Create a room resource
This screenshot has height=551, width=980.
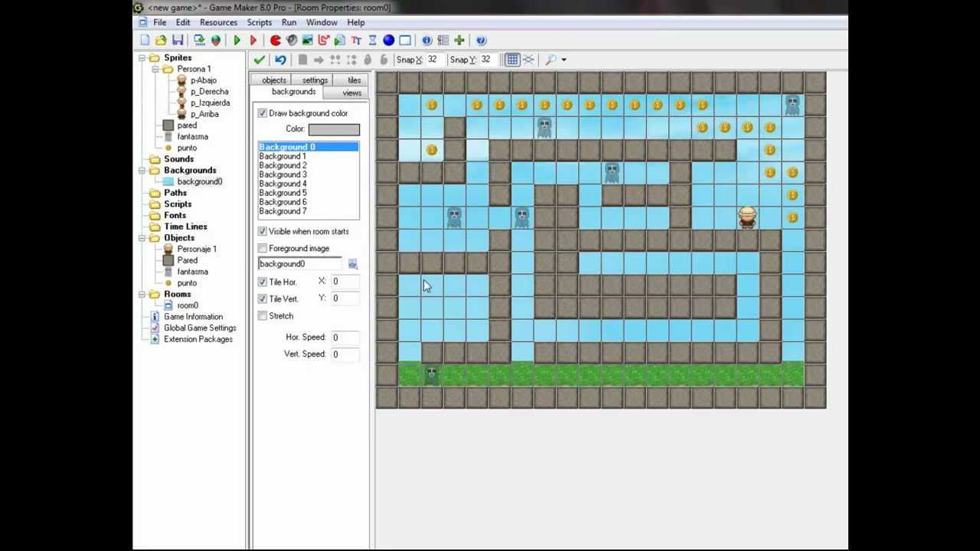tap(404, 41)
